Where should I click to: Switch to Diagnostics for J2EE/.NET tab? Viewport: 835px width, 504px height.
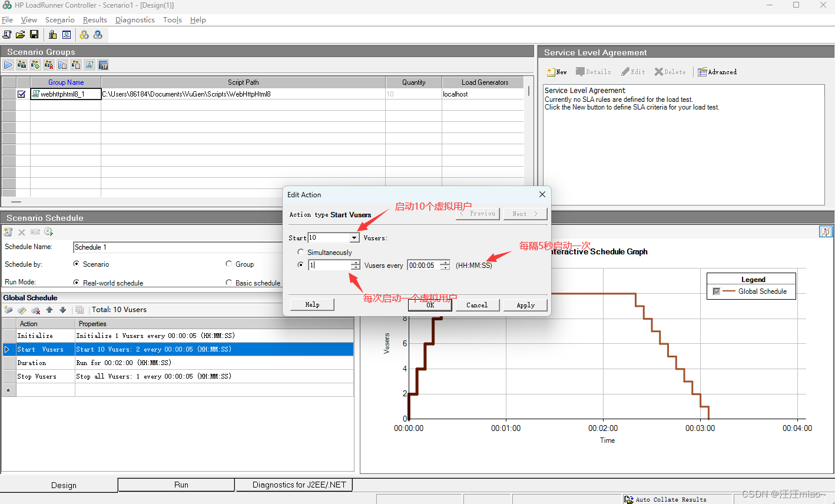tap(294, 485)
